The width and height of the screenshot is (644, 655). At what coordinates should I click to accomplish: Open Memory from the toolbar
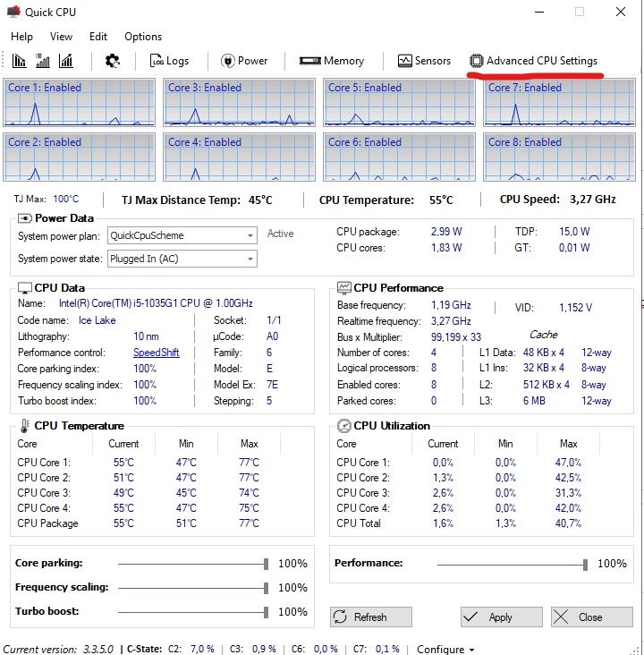click(332, 61)
